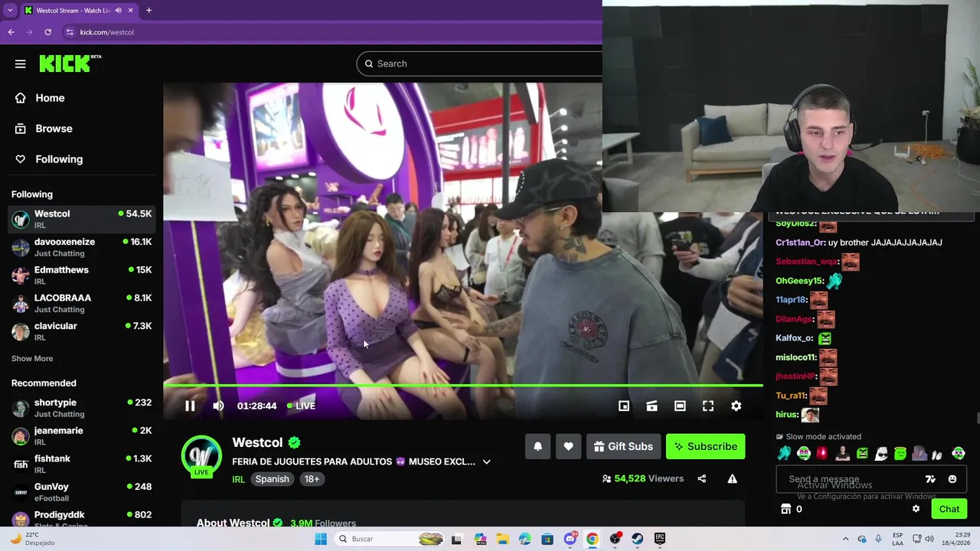Mute the video player volume
Image resolution: width=980 pixels, height=551 pixels.
[218, 406]
